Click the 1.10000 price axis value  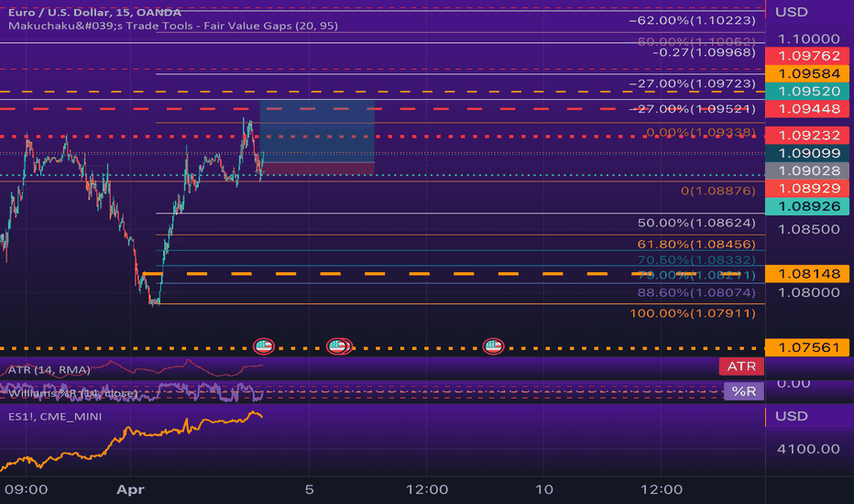click(x=808, y=39)
